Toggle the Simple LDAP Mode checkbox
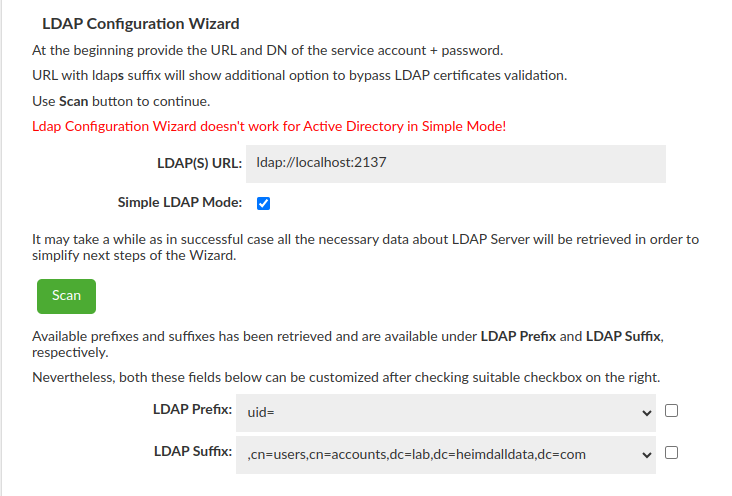The height and width of the screenshot is (496, 732). pyautogui.click(x=264, y=204)
